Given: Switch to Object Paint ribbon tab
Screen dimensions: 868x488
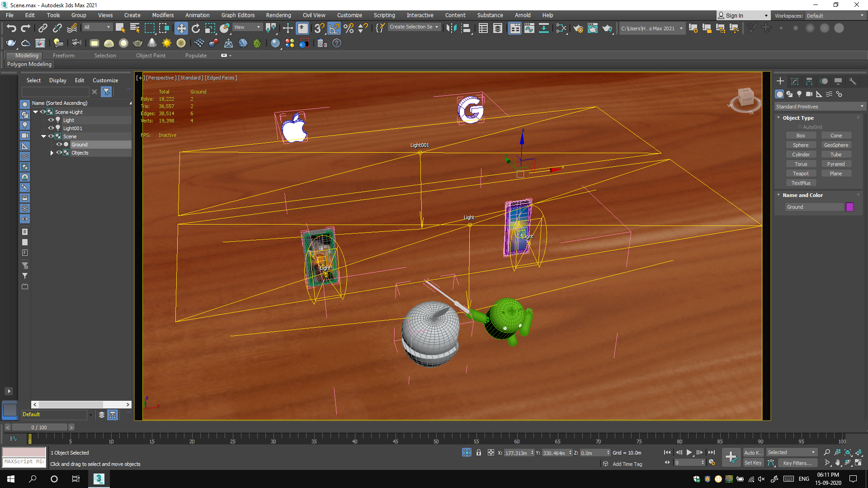Looking at the screenshot, I should click(151, 56).
